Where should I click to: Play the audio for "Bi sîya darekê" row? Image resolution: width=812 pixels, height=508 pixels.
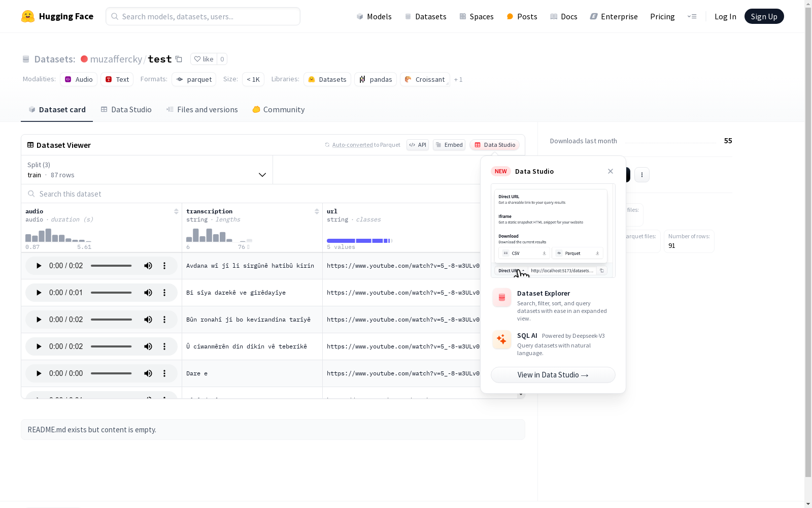39,293
